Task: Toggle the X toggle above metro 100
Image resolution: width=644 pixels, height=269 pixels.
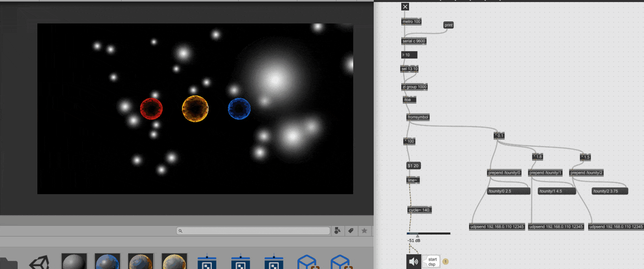Action: pos(405,7)
